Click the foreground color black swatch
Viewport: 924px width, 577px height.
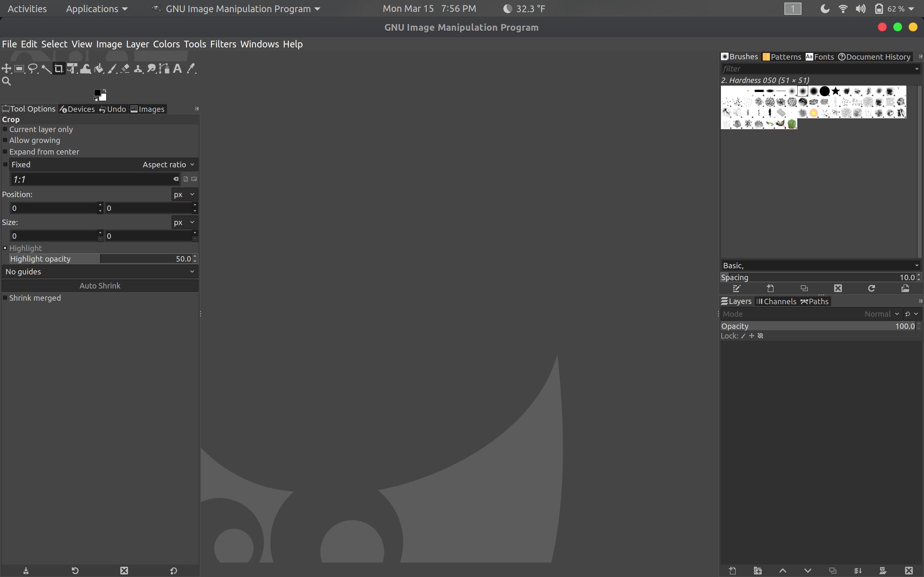click(97, 93)
